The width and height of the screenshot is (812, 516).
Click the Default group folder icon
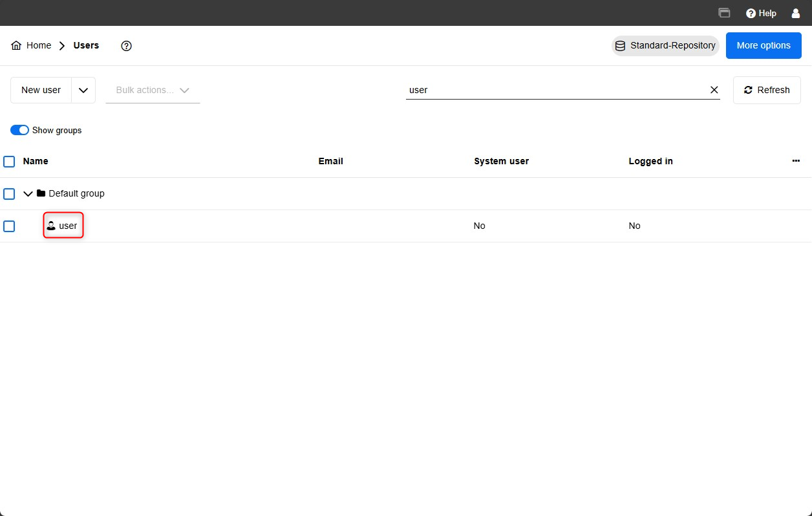coord(41,193)
